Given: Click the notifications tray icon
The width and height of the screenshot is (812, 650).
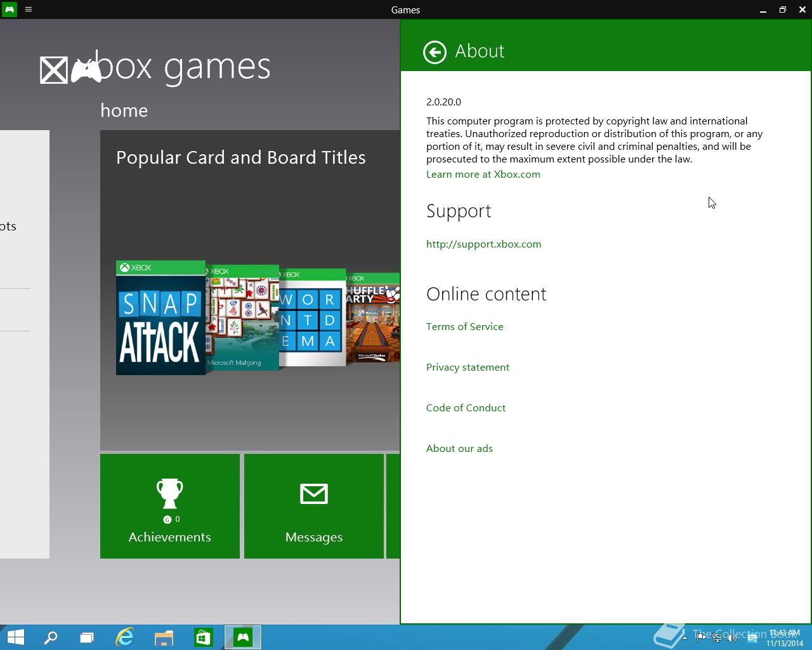Looking at the screenshot, I should [752, 638].
